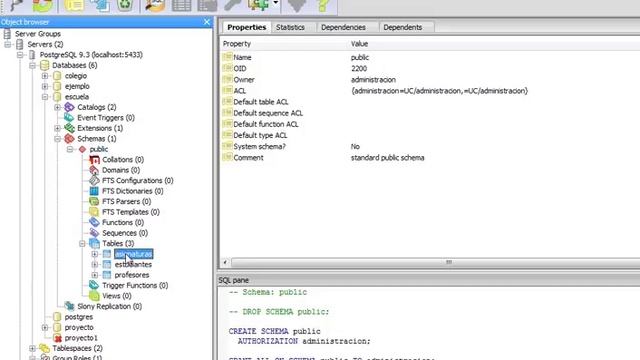Screen dimensions: 640x360
Task: Click the Collations tree icon
Action: click(94, 160)
